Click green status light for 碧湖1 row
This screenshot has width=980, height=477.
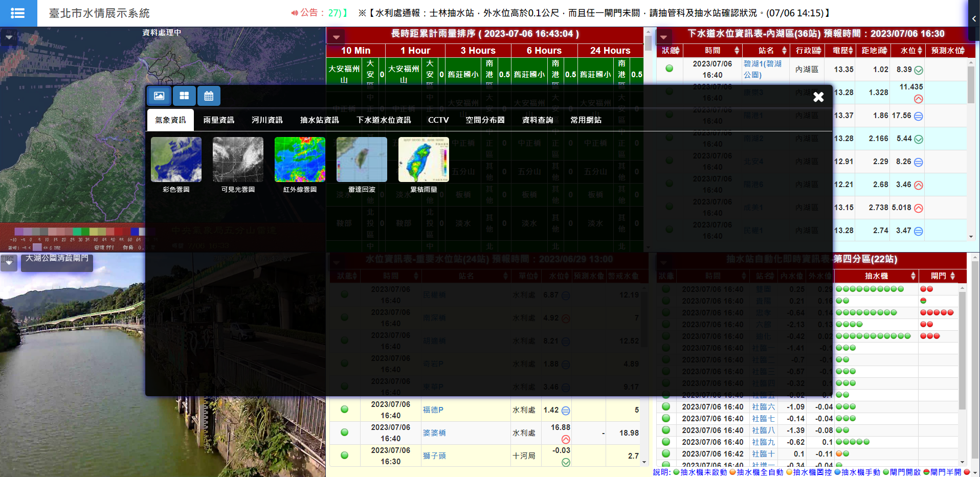point(669,69)
